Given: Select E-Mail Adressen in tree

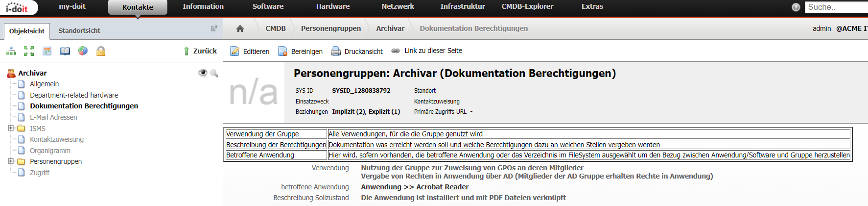Looking at the screenshot, I should tap(53, 117).
